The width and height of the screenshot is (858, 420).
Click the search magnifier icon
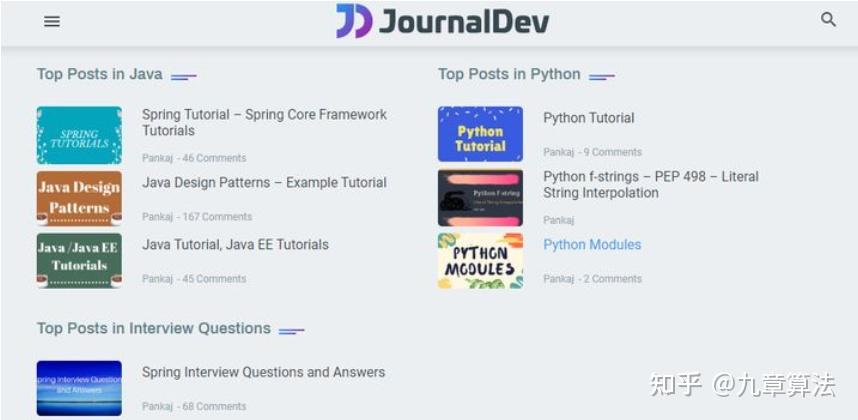tap(828, 19)
